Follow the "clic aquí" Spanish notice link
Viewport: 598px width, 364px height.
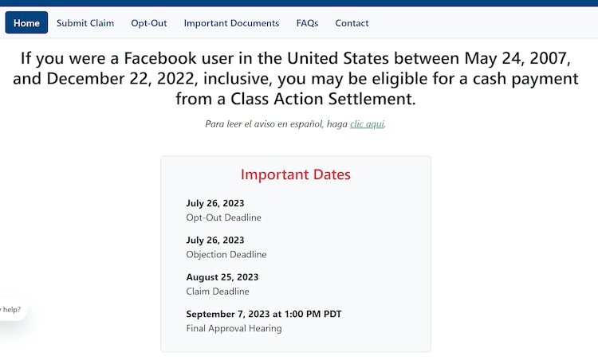coord(367,124)
